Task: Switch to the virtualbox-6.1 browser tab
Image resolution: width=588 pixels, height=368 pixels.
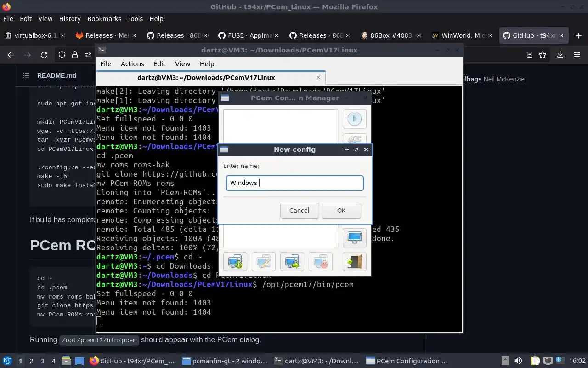Action: [34, 35]
